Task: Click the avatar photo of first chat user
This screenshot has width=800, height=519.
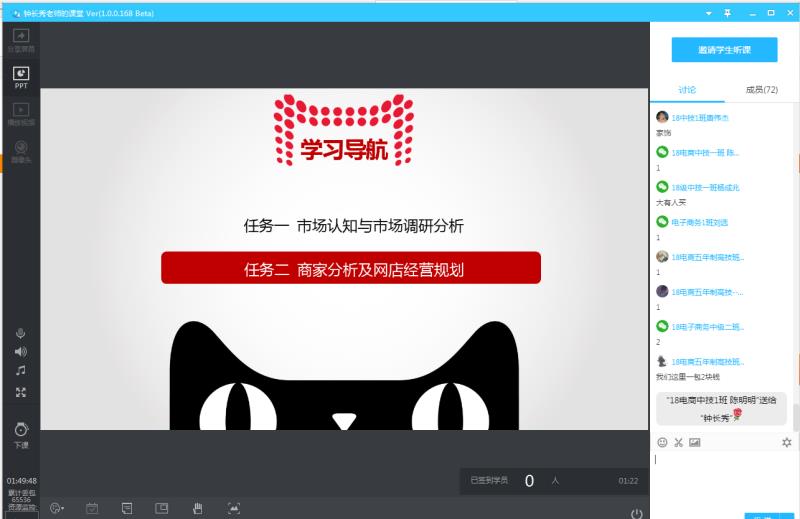Action: (662, 117)
